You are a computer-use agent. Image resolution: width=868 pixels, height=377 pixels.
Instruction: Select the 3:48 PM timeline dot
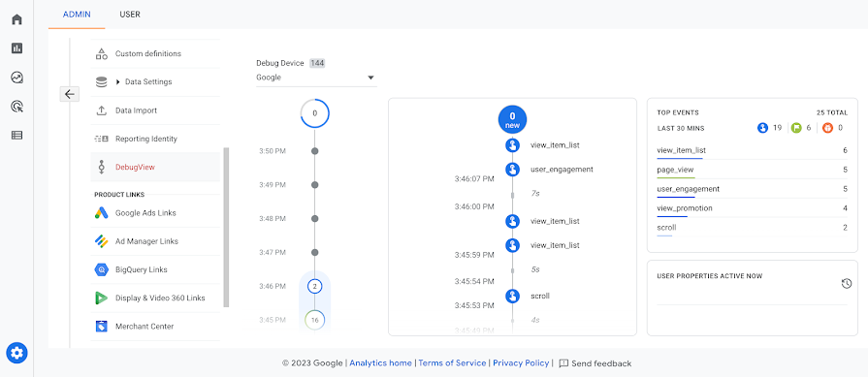click(x=315, y=218)
